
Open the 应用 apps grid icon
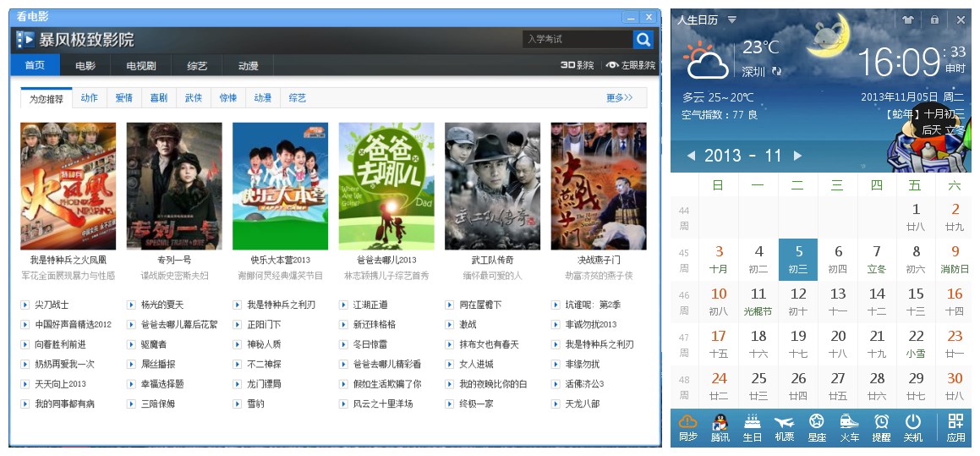point(955,421)
